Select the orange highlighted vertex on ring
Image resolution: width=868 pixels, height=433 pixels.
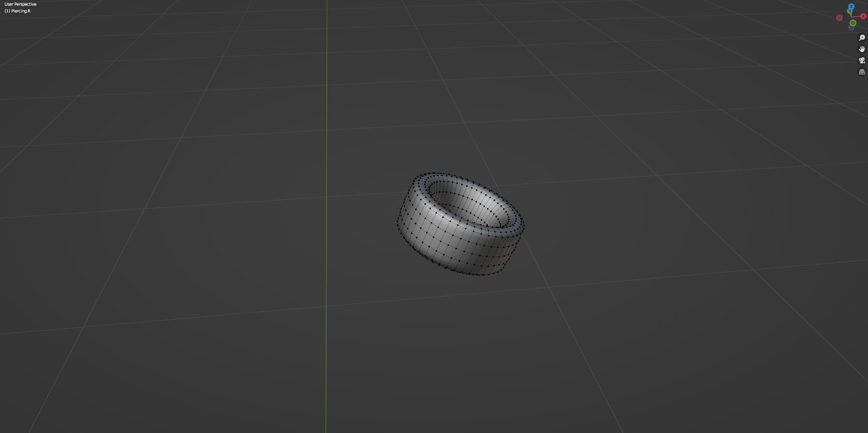[460, 223]
